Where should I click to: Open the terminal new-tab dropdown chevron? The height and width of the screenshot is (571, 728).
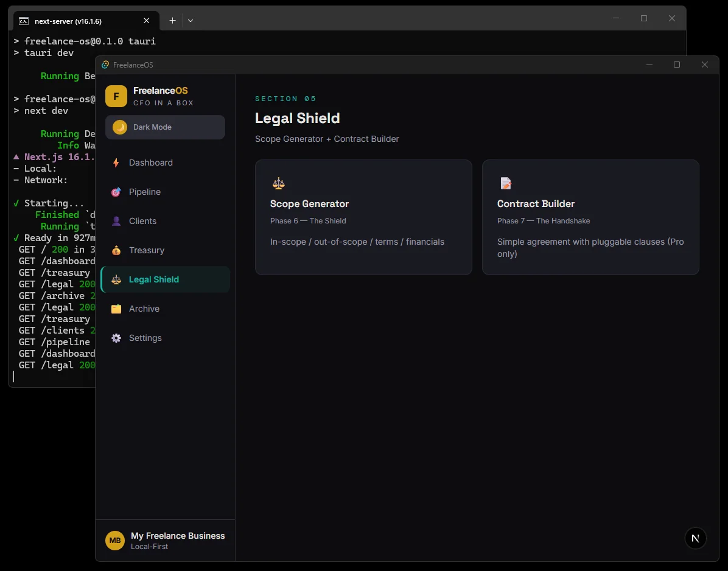point(191,21)
